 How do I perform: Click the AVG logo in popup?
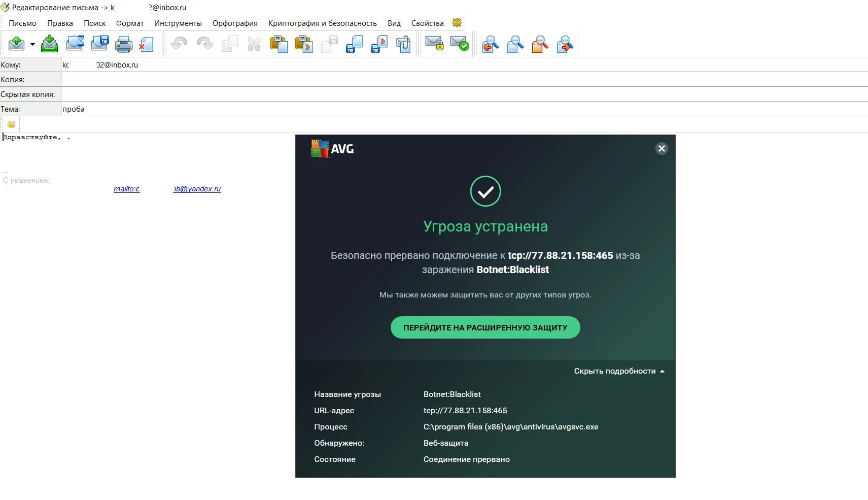333,149
